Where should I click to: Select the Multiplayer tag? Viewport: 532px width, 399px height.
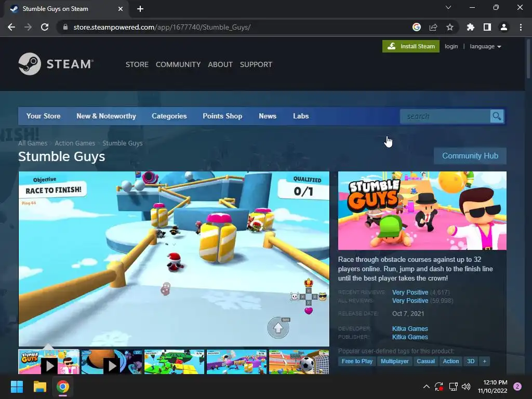(395, 362)
